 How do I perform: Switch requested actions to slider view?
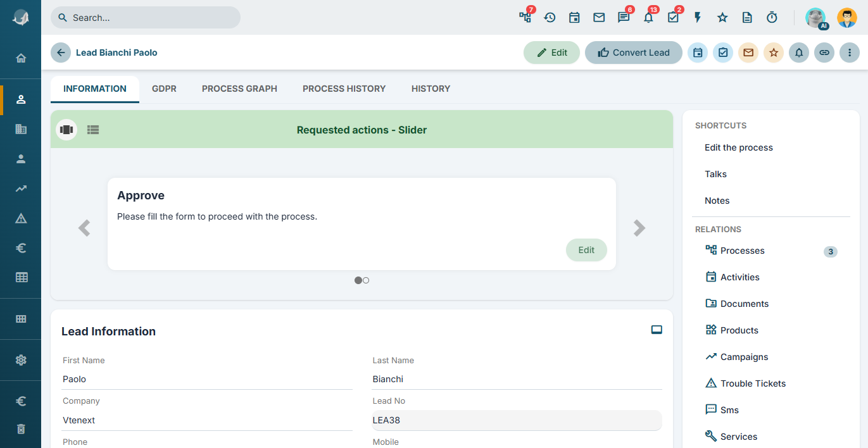pyautogui.click(x=66, y=130)
